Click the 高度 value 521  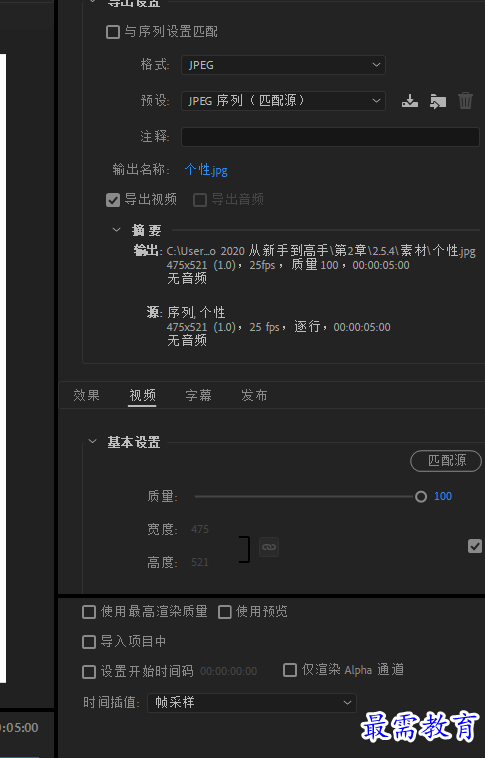[200, 562]
